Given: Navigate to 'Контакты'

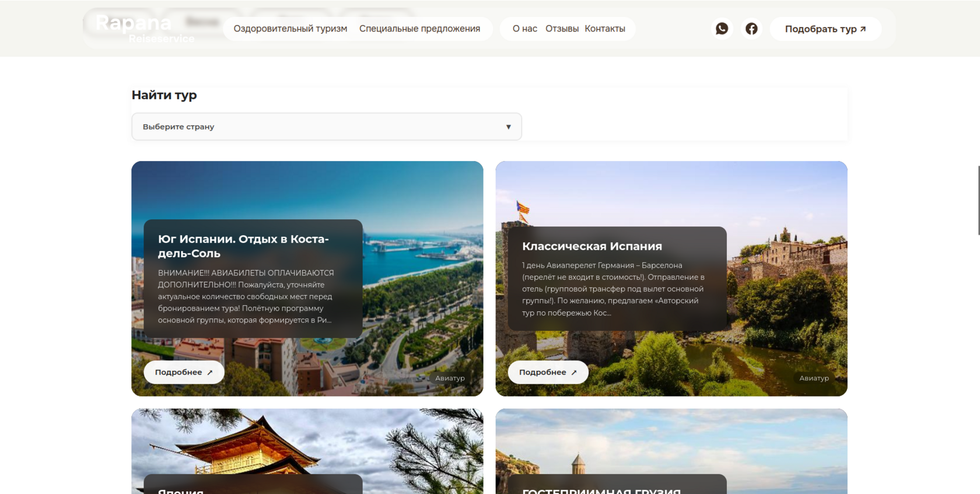Looking at the screenshot, I should (x=605, y=29).
